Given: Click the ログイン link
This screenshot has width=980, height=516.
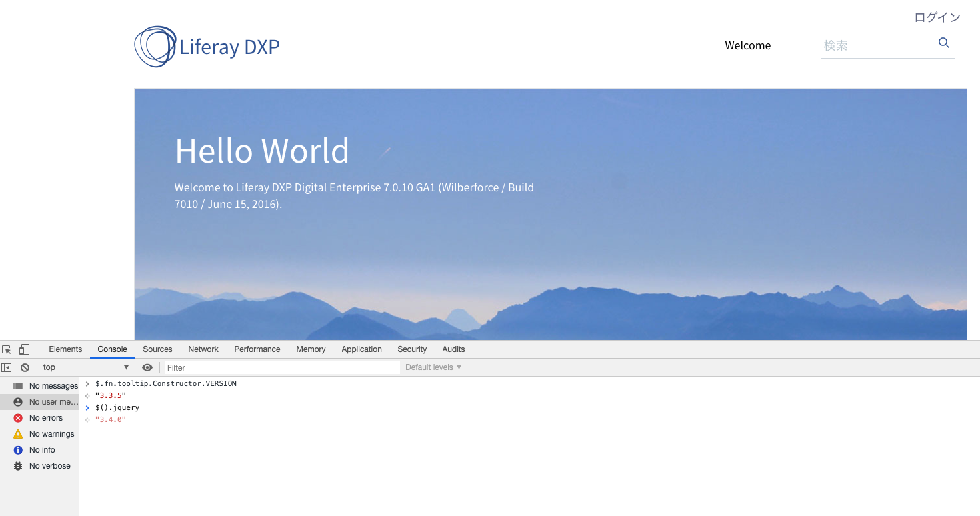Looking at the screenshot, I should point(937,17).
